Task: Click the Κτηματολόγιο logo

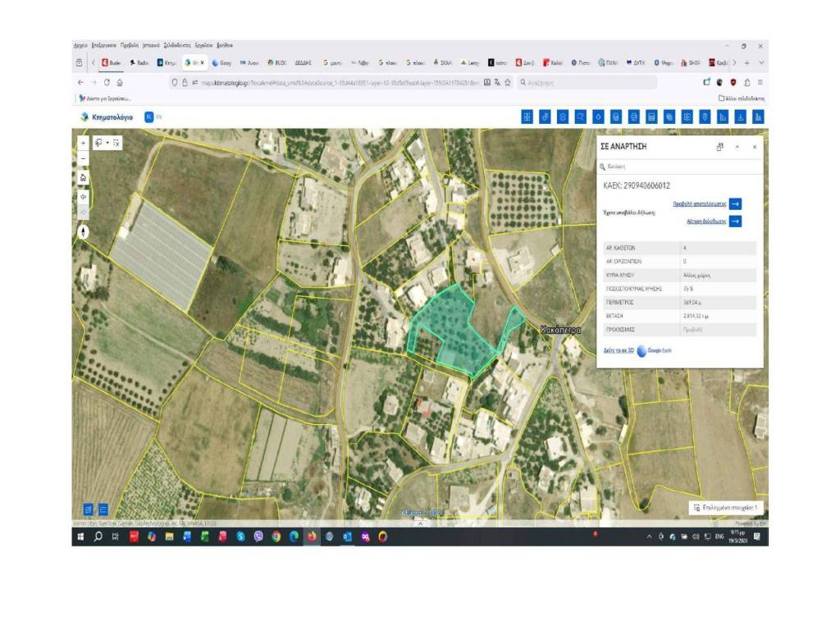Action: click(x=107, y=117)
